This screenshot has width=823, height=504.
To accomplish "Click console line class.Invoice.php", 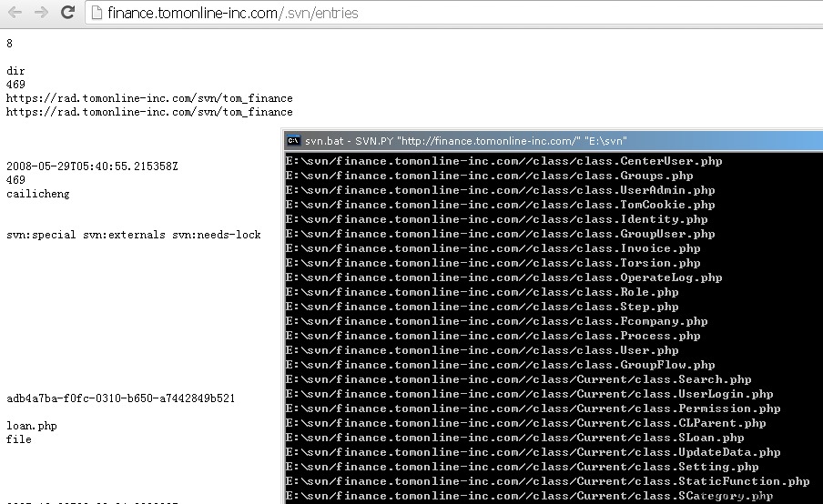I will pyautogui.click(x=493, y=248).
